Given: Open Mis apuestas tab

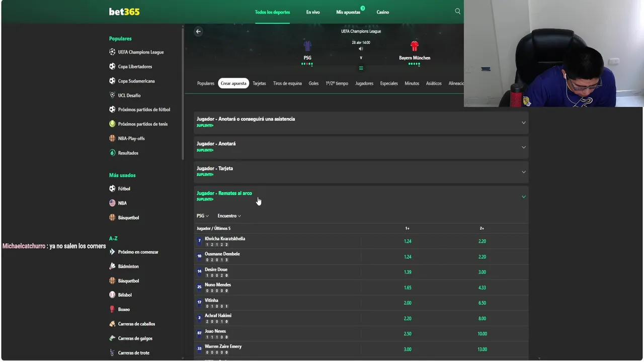Looking at the screenshot, I should click(348, 12).
